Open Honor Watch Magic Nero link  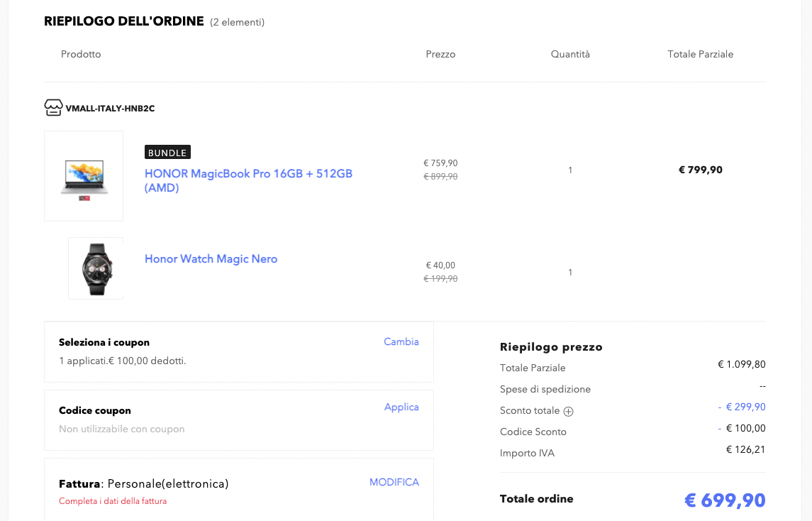point(211,258)
